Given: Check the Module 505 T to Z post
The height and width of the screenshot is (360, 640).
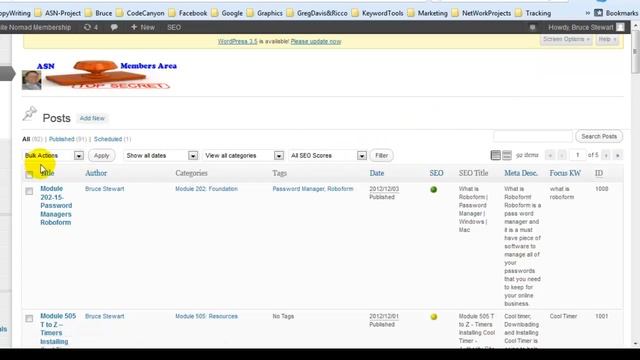Looking at the screenshot, I should point(29,318).
